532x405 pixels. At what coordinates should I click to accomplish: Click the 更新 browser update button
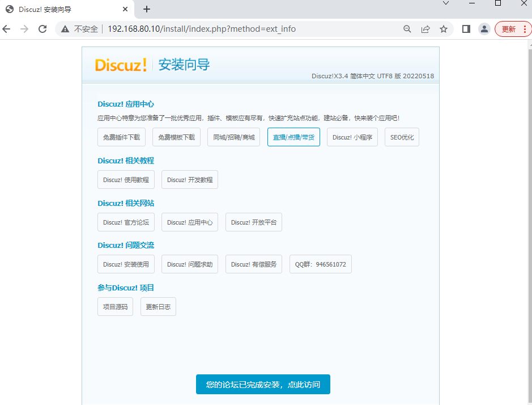click(x=509, y=29)
